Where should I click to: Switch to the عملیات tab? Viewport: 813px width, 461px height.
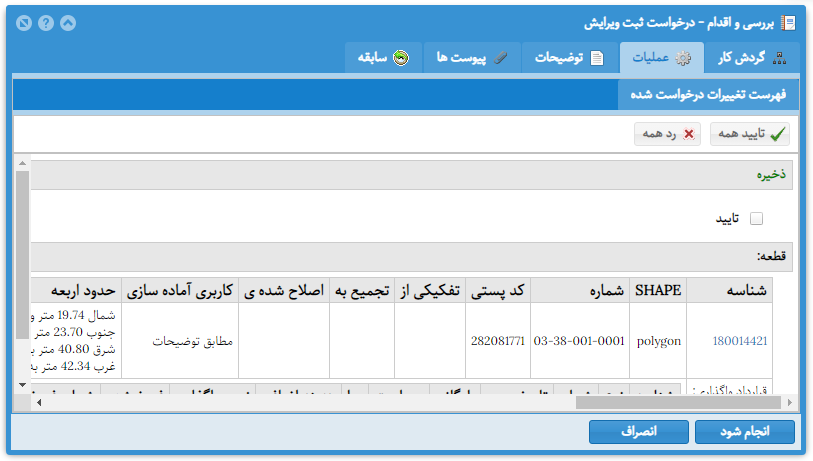[x=662, y=58]
